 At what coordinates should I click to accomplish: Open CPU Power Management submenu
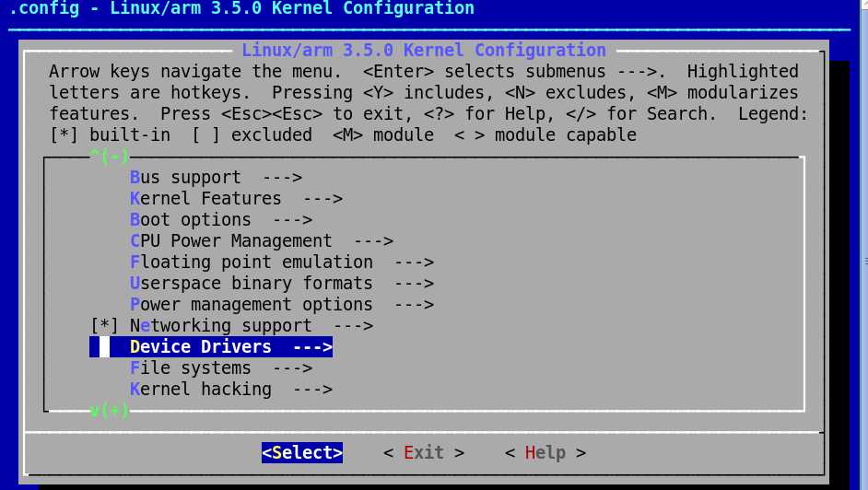point(262,241)
